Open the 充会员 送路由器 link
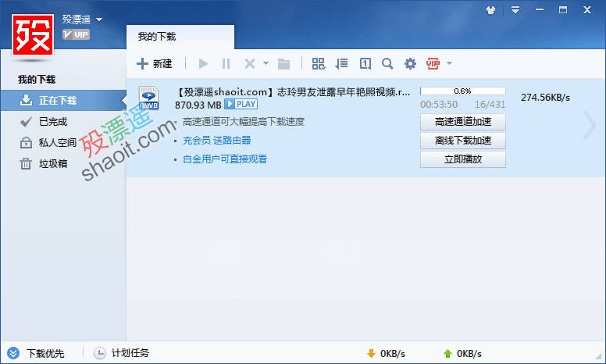Screen dimensions: 606x364 pyautogui.click(x=217, y=141)
